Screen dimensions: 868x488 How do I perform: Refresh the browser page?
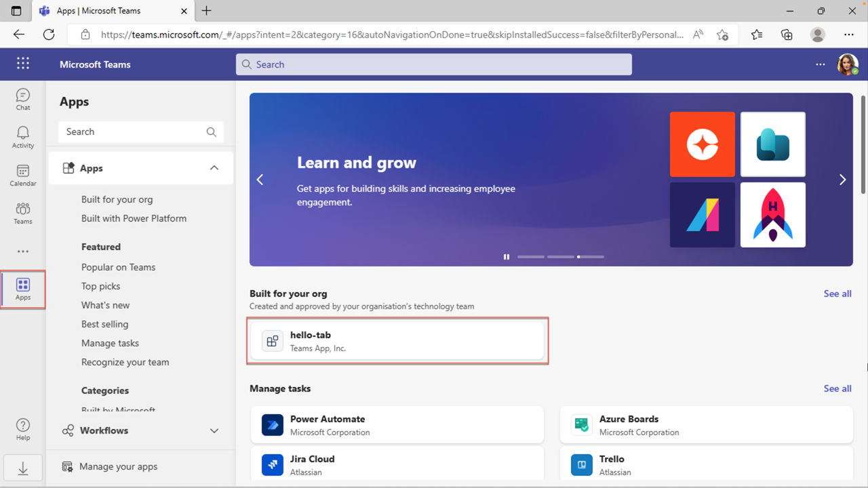click(x=49, y=35)
